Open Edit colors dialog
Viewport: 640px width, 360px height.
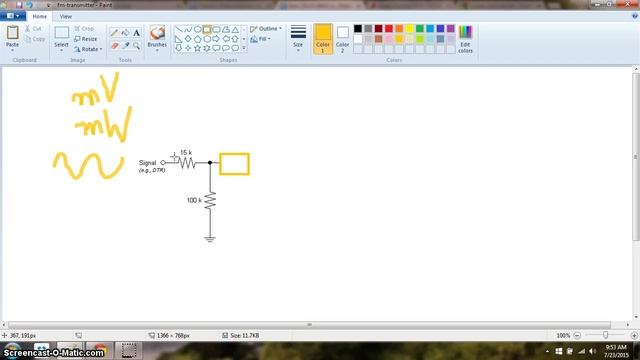click(x=465, y=39)
